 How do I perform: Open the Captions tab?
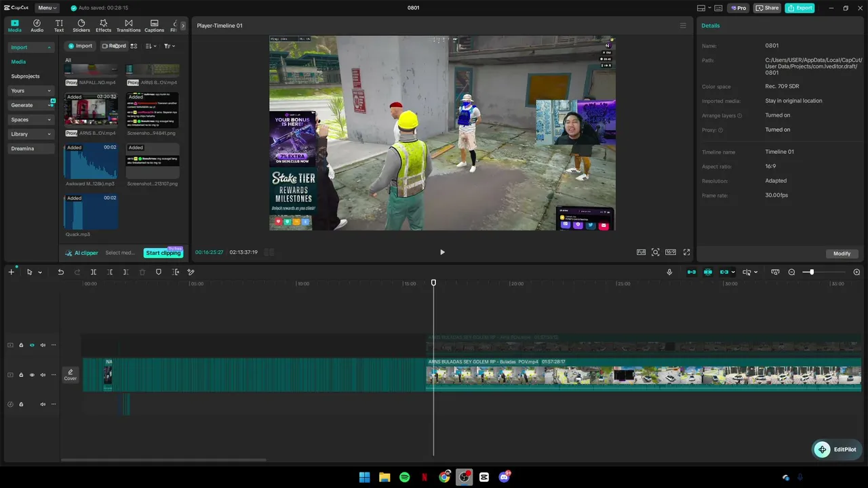[154, 26]
